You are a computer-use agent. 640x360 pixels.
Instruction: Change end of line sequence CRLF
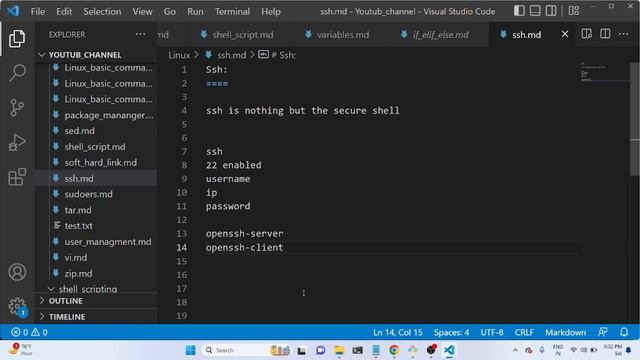[x=524, y=332]
